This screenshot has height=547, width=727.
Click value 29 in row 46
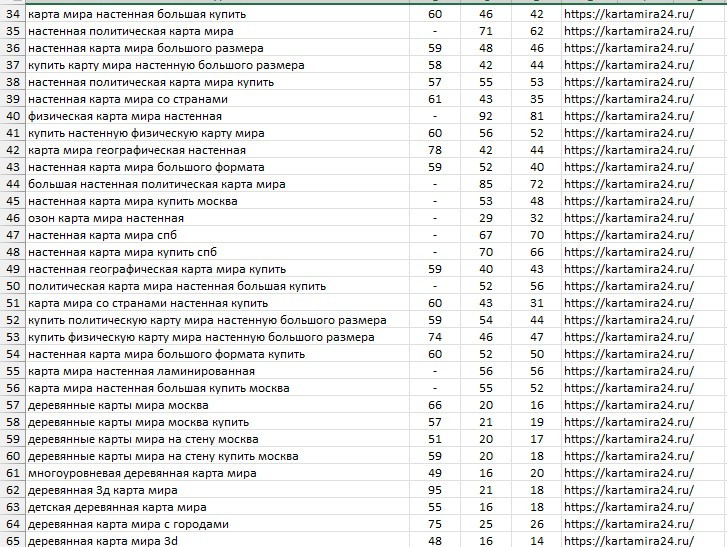(486, 218)
